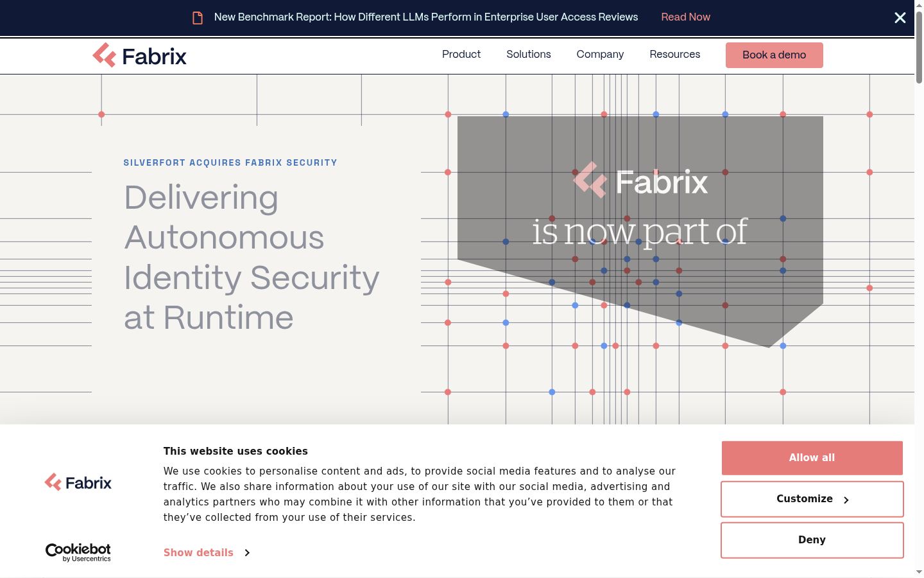Click the Deny cookies button
924x578 pixels.
(812, 540)
